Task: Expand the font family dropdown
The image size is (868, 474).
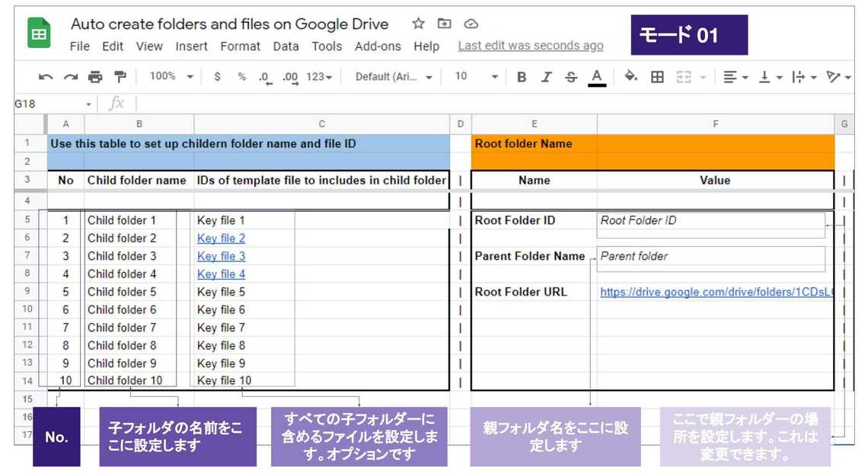Action: tap(394, 77)
